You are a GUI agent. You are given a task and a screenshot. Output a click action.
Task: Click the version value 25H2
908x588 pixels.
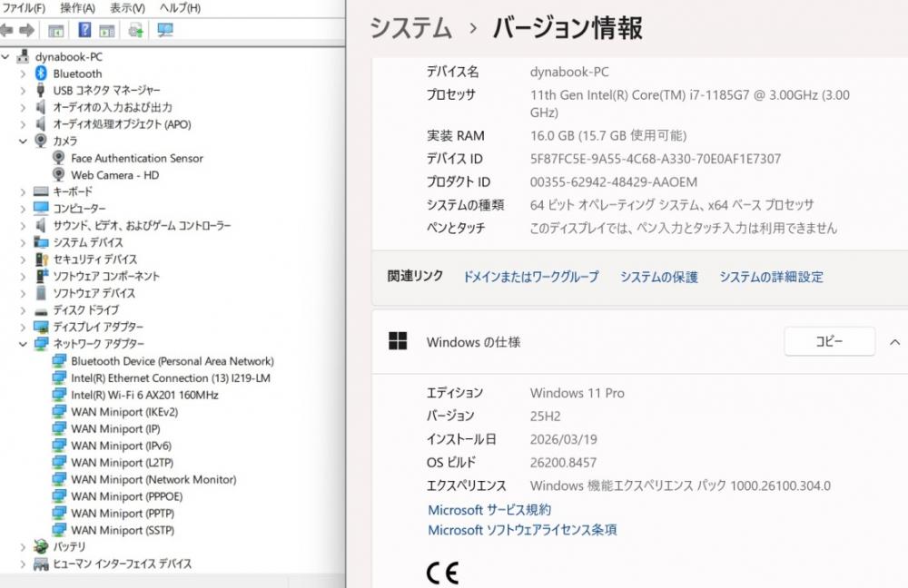click(545, 416)
